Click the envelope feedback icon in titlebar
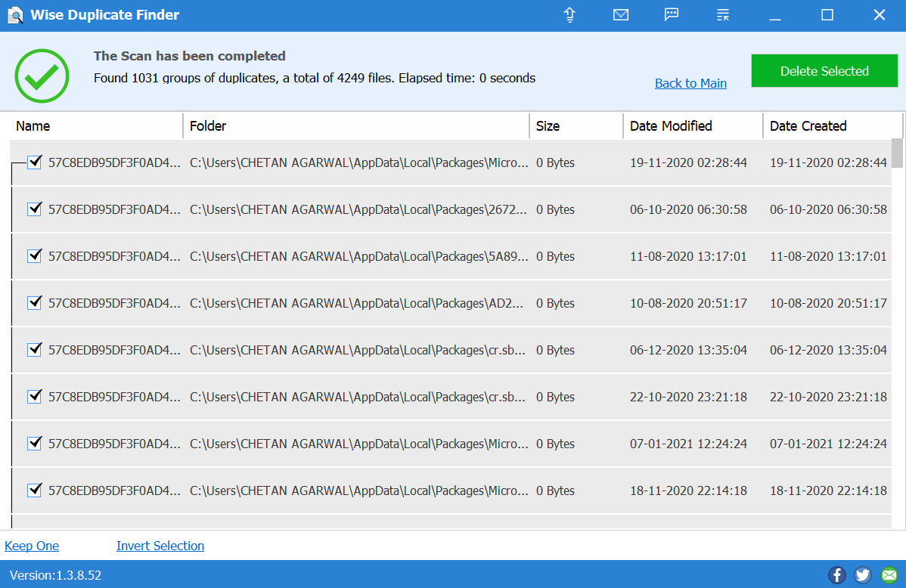Screen dimensions: 906x588 [x=621, y=14]
